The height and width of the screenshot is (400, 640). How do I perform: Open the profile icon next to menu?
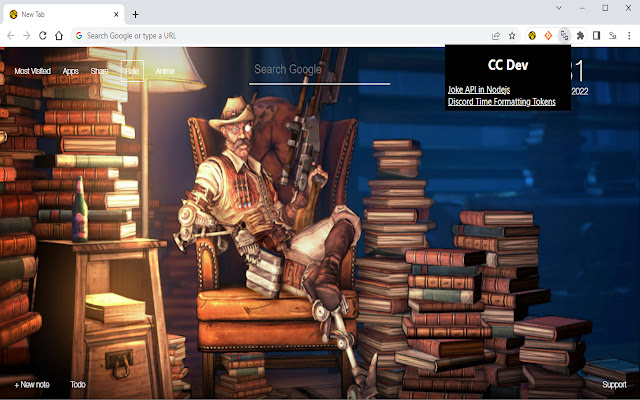[613, 36]
